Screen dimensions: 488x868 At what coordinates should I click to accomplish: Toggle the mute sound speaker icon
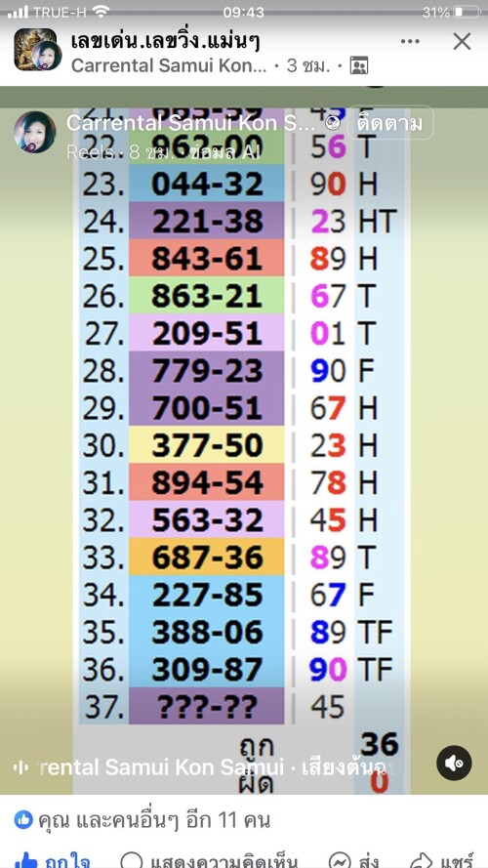coord(454,763)
